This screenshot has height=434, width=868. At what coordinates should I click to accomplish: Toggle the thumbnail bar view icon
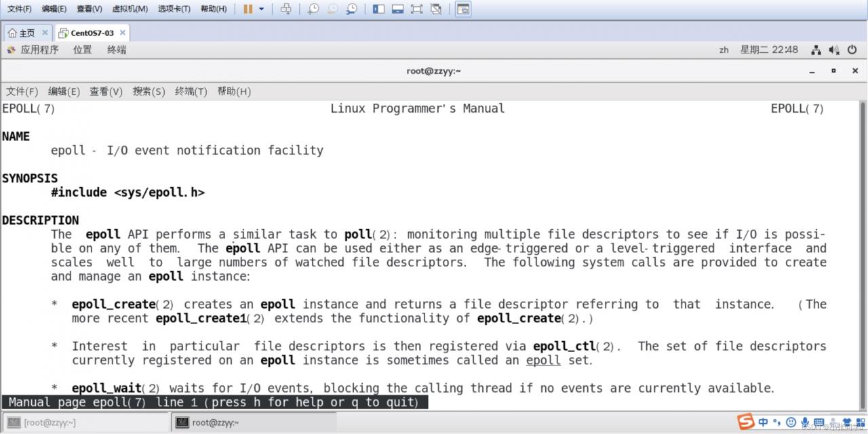[397, 9]
